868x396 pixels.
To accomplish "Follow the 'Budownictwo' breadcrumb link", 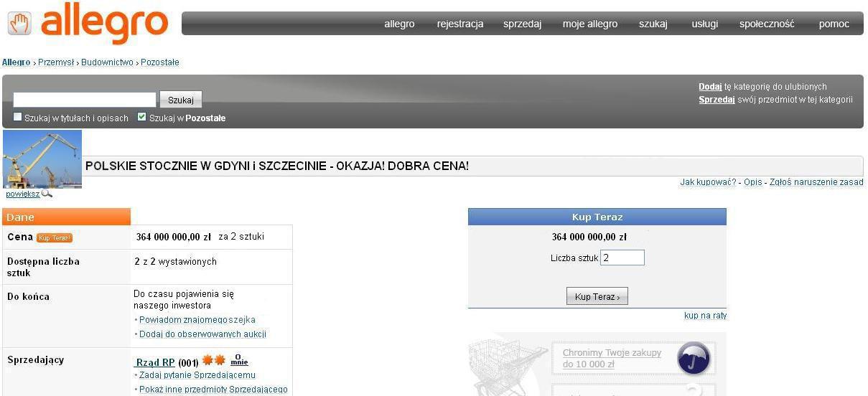I will [107, 62].
